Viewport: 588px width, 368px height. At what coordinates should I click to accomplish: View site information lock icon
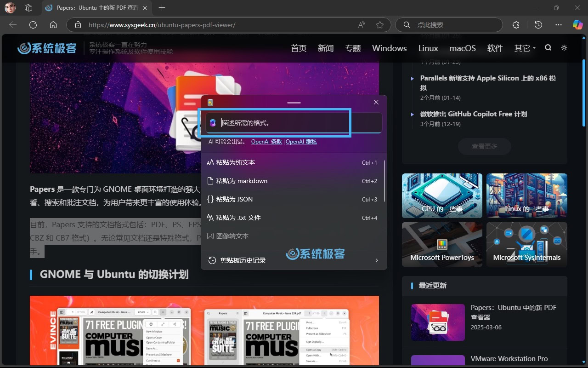pyautogui.click(x=78, y=25)
